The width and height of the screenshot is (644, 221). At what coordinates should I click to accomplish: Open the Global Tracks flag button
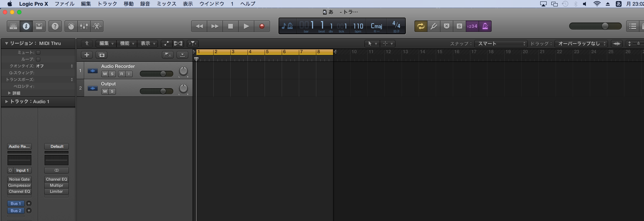coord(168,55)
